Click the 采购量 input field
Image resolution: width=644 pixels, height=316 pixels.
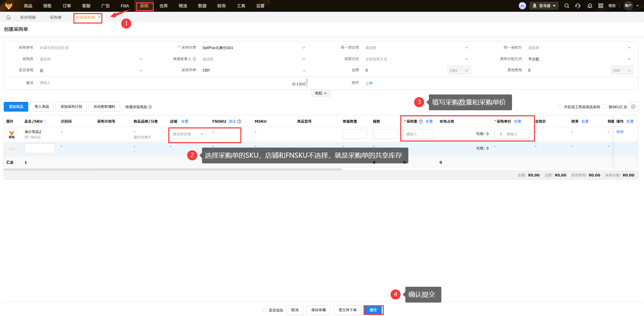[x=418, y=134]
